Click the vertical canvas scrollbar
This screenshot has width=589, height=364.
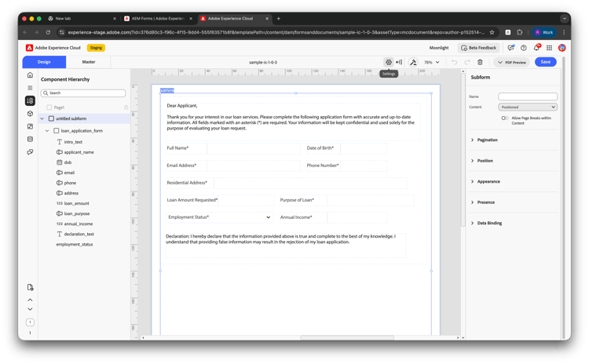tap(463, 150)
